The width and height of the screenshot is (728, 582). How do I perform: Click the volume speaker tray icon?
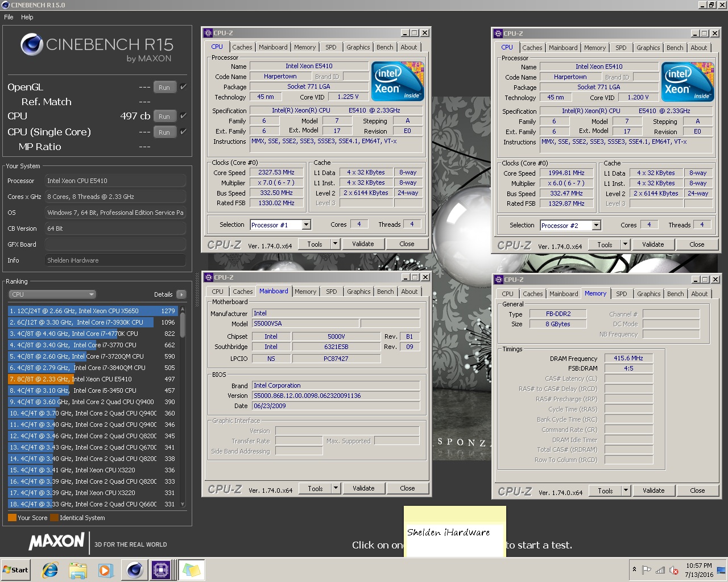coord(674,570)
